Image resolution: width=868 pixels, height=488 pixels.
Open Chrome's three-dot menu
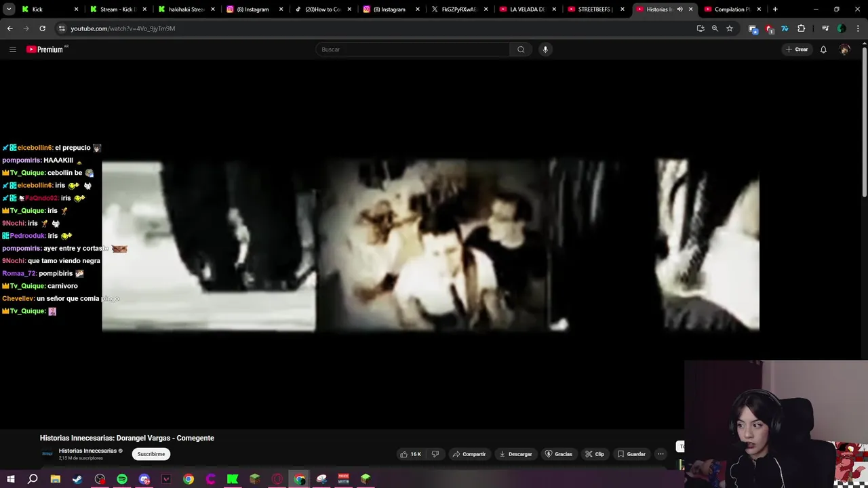859,28
